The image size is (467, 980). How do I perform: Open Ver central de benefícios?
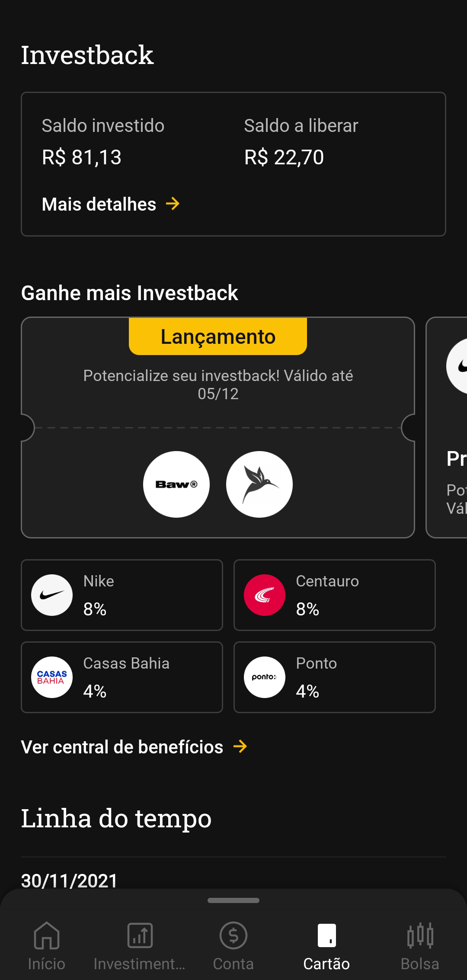click(122, 747)
